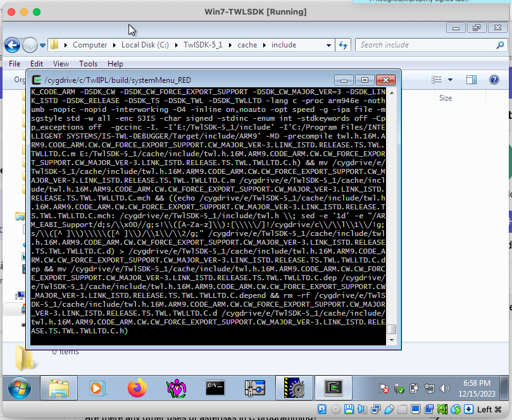
Task: Click VirtualBox floppy disk status icon
Action: coord(349,409)
